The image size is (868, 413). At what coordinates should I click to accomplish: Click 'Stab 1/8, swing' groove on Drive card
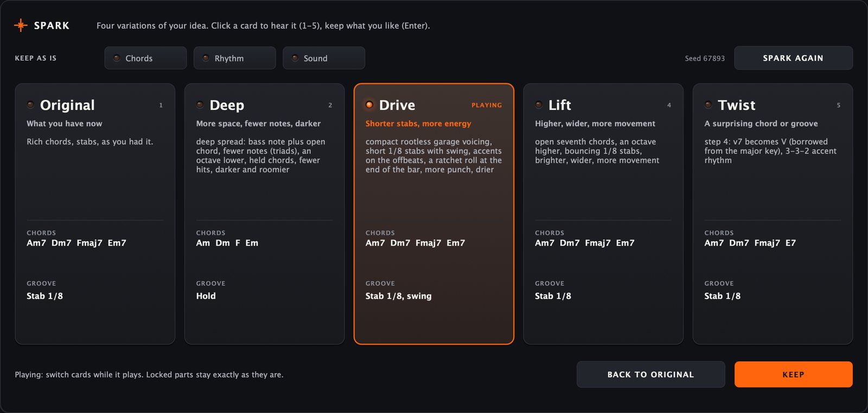pos(399,296)
